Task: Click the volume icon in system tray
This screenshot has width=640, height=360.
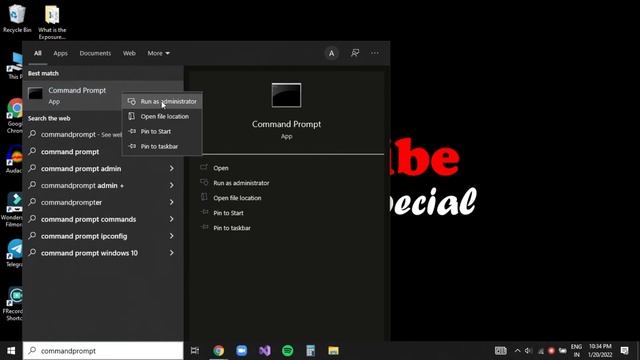Action: (528, 351)
